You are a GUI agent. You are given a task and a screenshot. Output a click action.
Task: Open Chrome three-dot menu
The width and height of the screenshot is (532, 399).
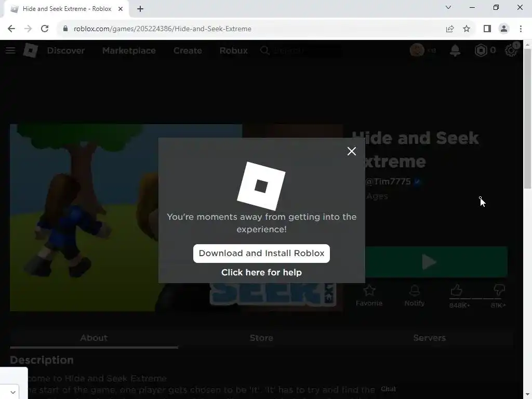click(x=521, y=29)
